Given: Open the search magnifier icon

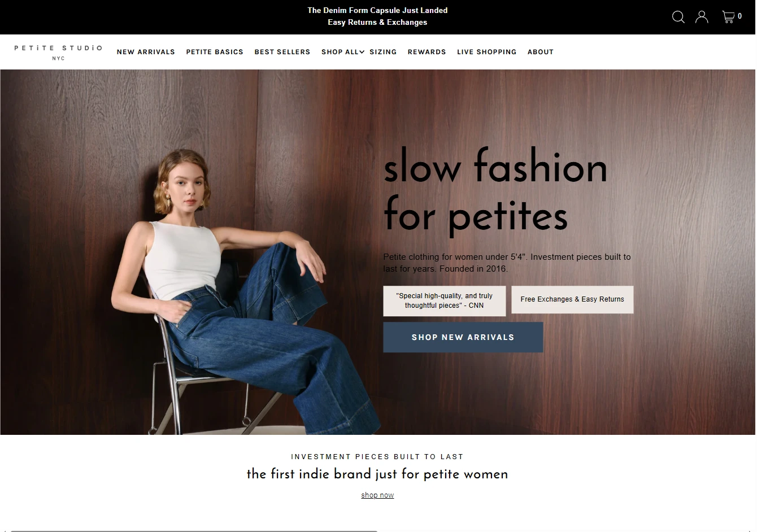Looking at the screenshot, I should click(678, 17).
